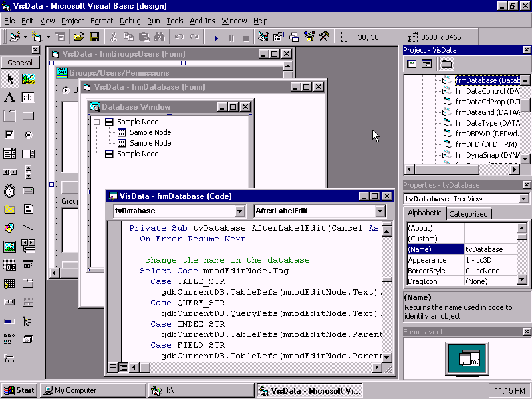Open the Project menu

click(72, 21)
